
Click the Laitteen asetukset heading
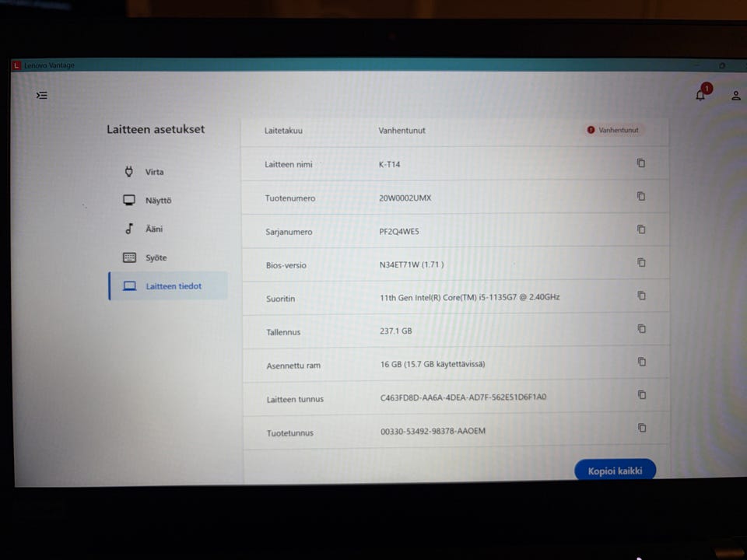click(x=156, y=129)
